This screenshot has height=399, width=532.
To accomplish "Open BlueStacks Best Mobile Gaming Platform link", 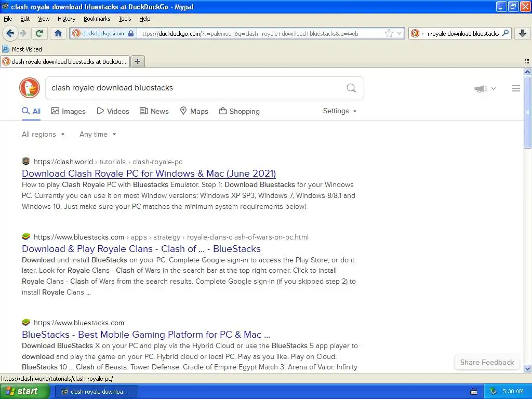I will (x=146, y=335).
